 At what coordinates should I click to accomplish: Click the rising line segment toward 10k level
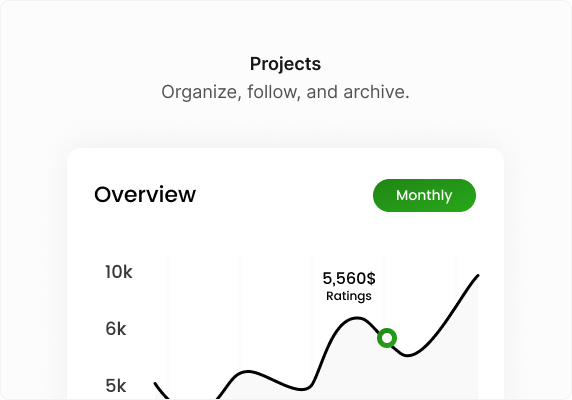tap(451, 316)
